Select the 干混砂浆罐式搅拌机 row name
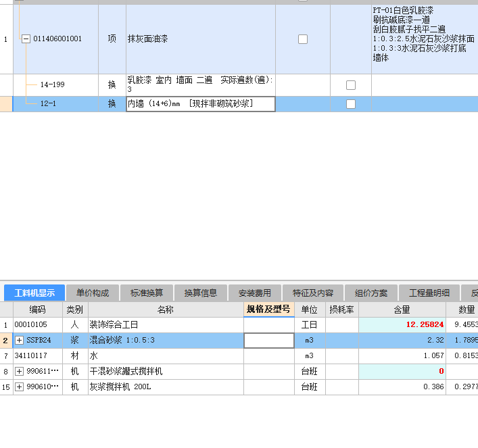The image size is (478, 448). (126, 372)
